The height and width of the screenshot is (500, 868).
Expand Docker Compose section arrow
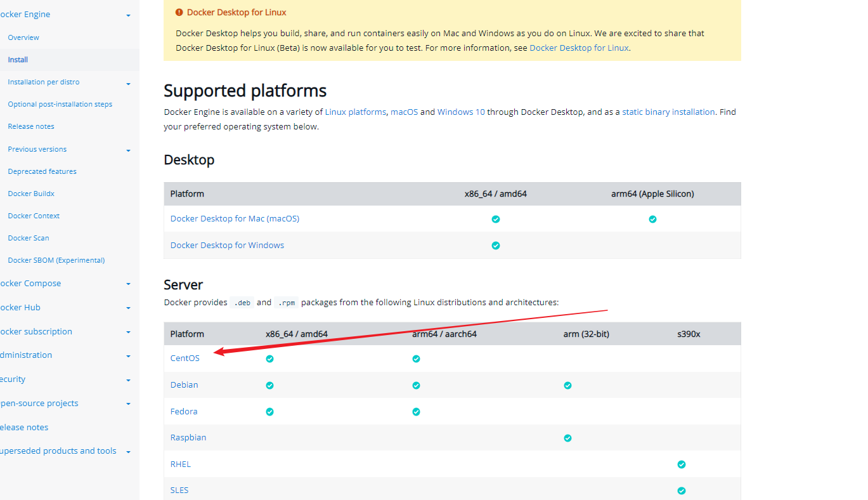click(x=129, y=284)
